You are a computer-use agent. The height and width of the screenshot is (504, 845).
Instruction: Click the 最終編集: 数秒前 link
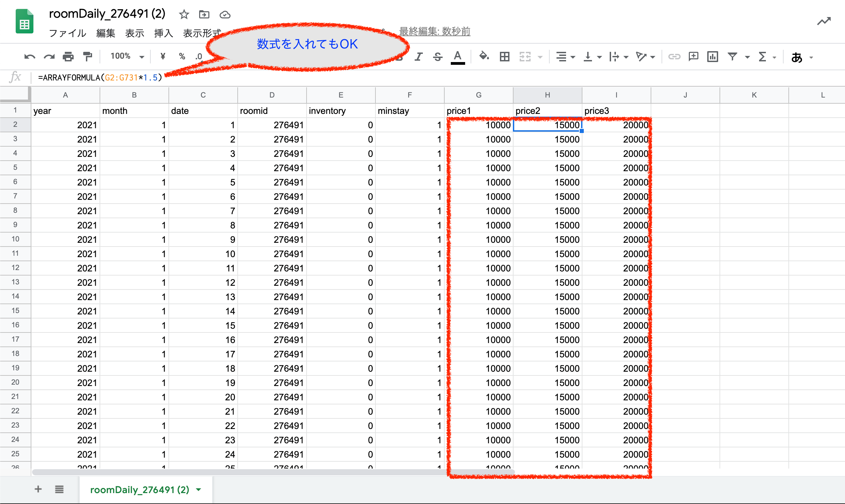(434, 31)
